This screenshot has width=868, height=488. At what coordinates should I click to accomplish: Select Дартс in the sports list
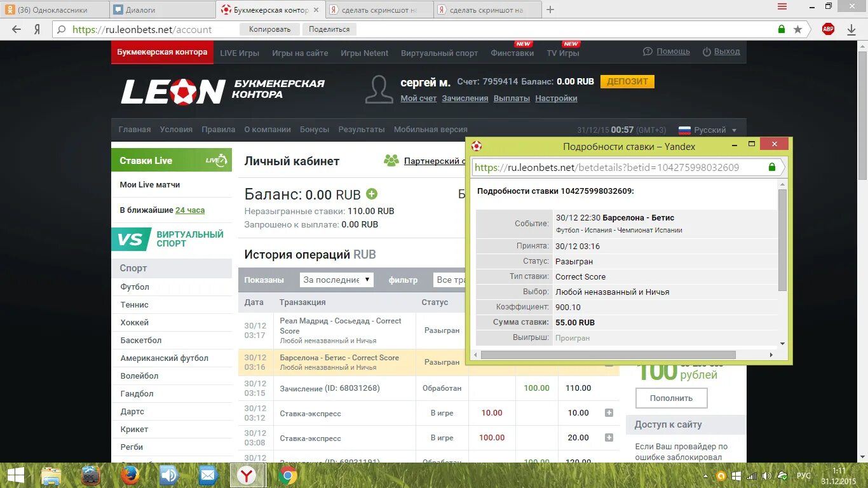click(x=132, y=412)
